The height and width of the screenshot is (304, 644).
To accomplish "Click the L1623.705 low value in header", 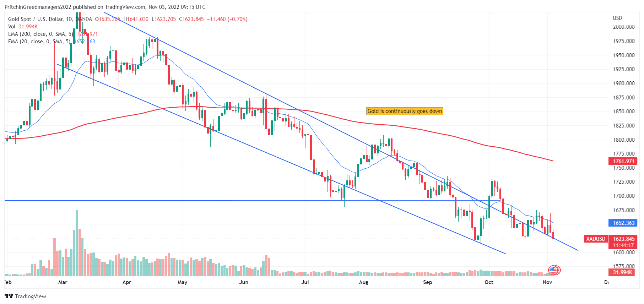I will 164,19.
